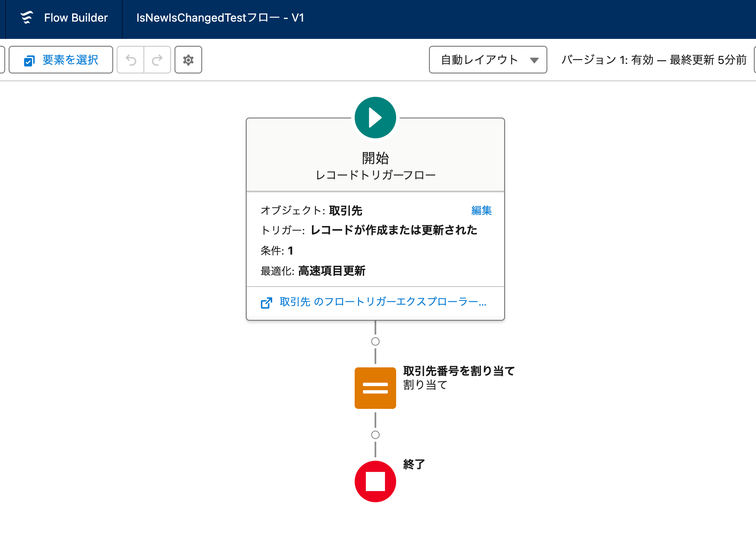Open 取引先 のフロートリガーエクスプローラー link
This screenshot has height=542, width=756.
click(382, 303)
